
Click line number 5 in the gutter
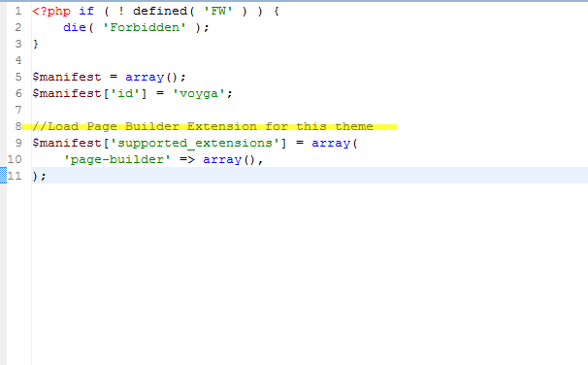coord(18,77)
